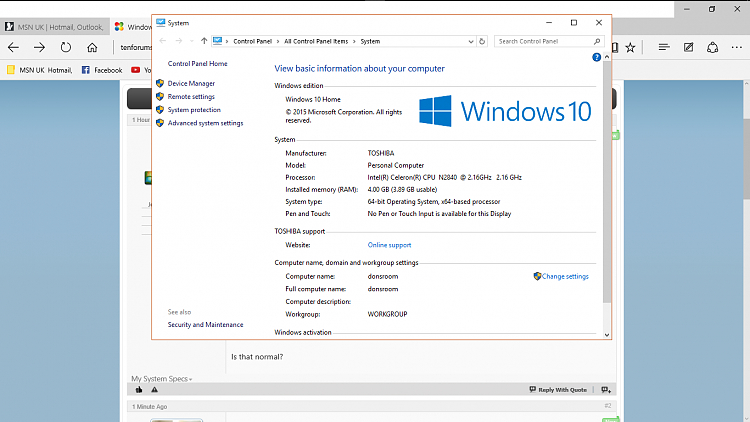
Task: Open Security and Maintenance link
Action: coord(205,324)
